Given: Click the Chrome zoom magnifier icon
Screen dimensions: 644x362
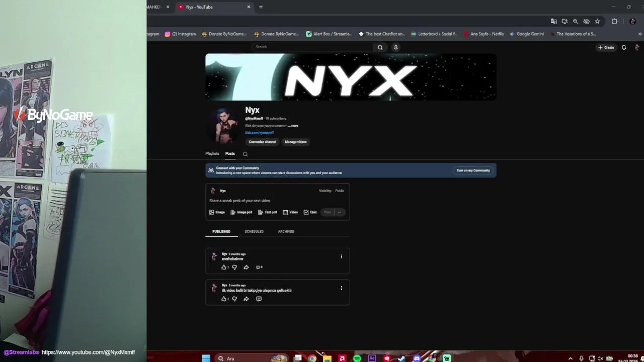Looking at the screenshot, I should 576,21.
